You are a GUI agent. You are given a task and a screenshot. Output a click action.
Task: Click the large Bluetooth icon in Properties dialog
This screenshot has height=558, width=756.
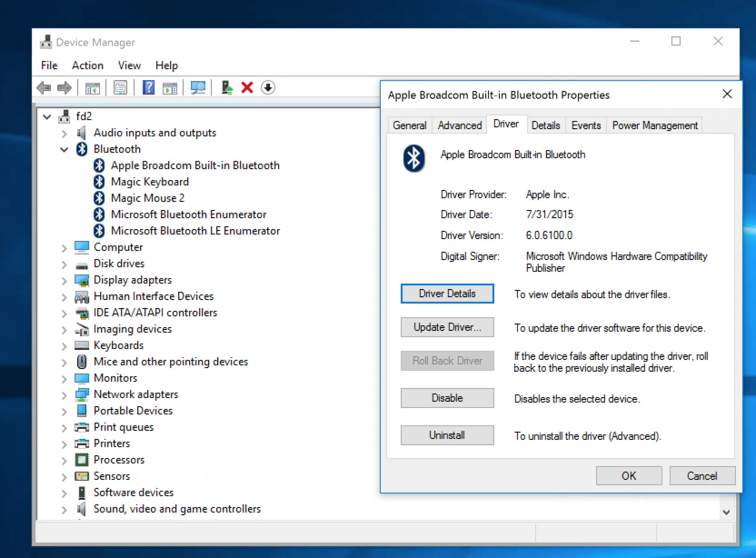413,158
